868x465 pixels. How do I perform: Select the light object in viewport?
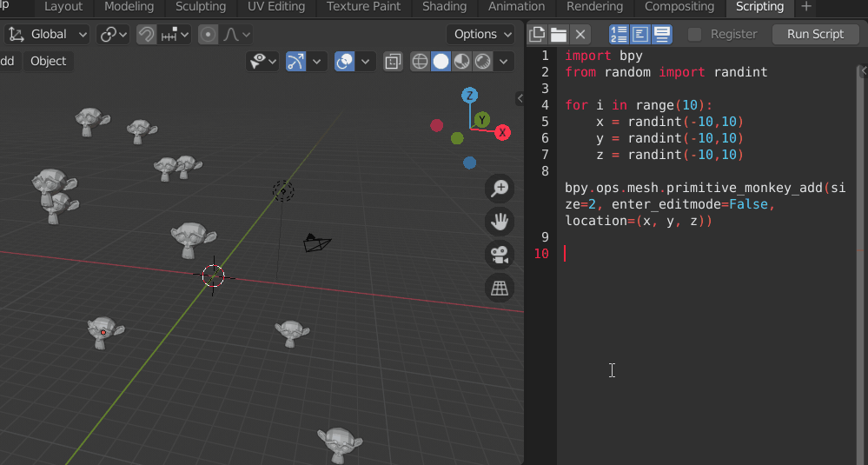tap(283, 191)
